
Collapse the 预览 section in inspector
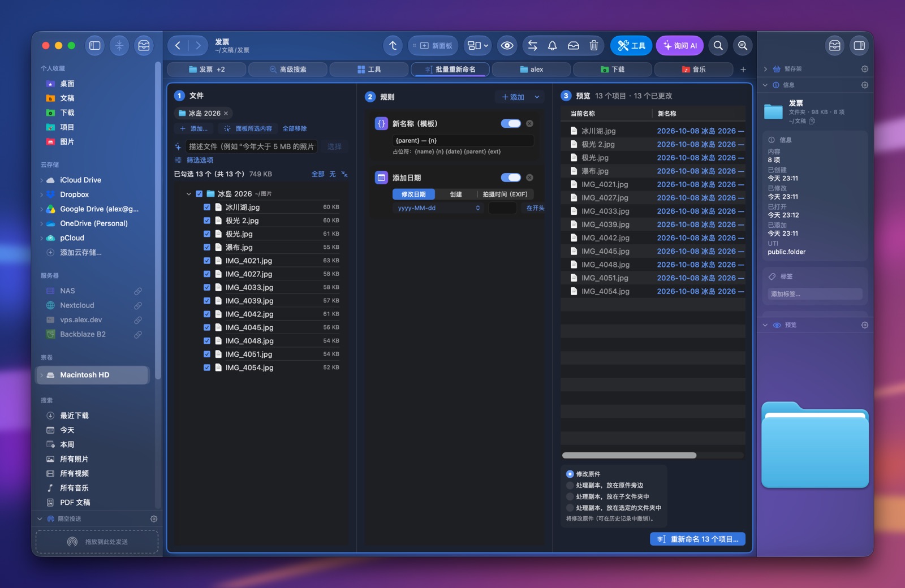pos(765,325)
